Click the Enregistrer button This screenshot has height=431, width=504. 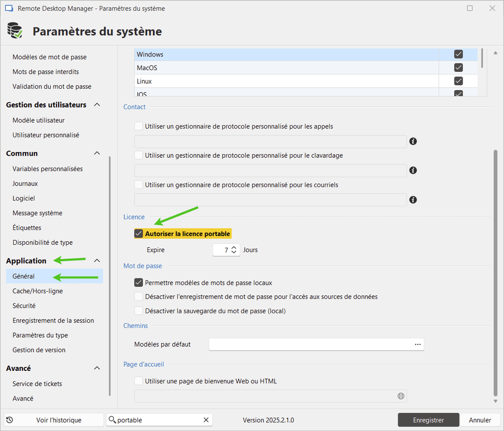(x=428, y=420)
